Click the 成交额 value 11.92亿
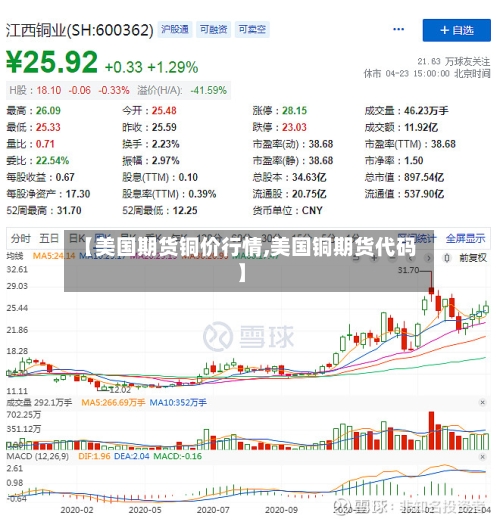The width and height of the screenshot is (500, 522). coord(421,127)
